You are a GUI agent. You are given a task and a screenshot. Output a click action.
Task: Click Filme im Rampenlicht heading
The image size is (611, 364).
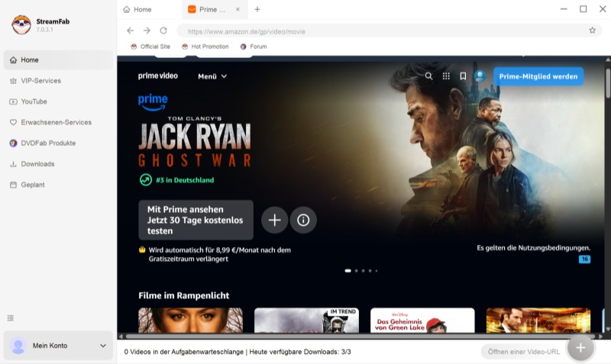point(184,295)
